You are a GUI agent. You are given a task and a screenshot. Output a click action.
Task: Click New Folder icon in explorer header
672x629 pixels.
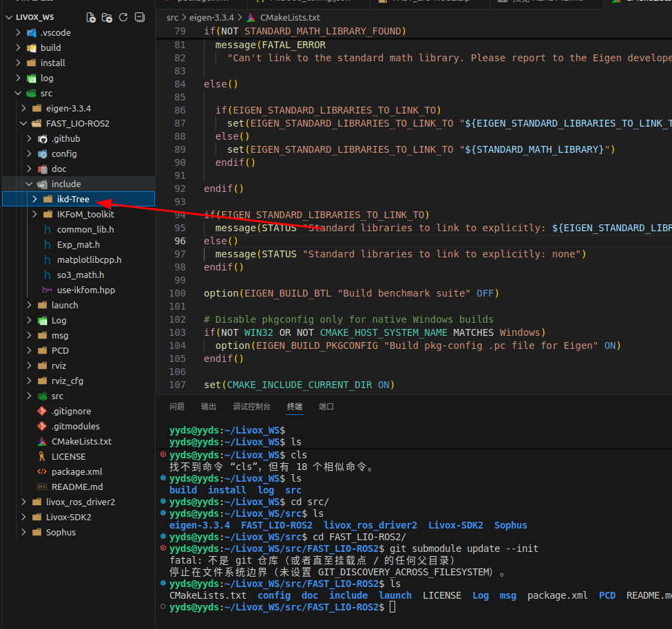click(107, 18)
